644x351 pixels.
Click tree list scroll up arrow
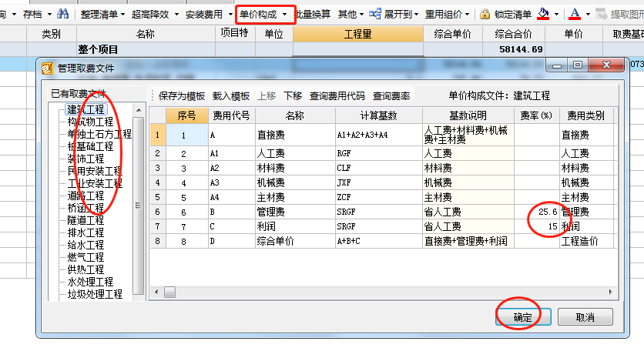point(139,110)
